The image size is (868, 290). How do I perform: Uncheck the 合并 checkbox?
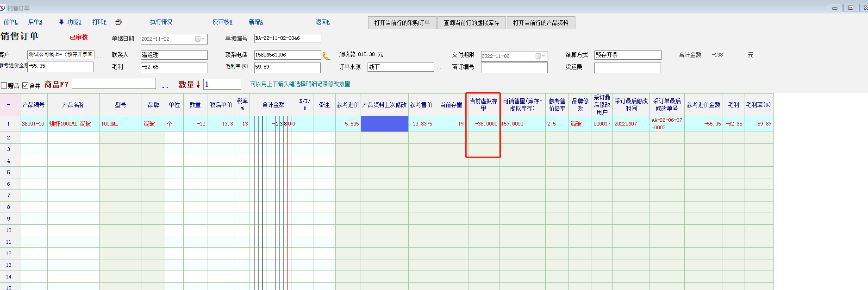point(25,86)
